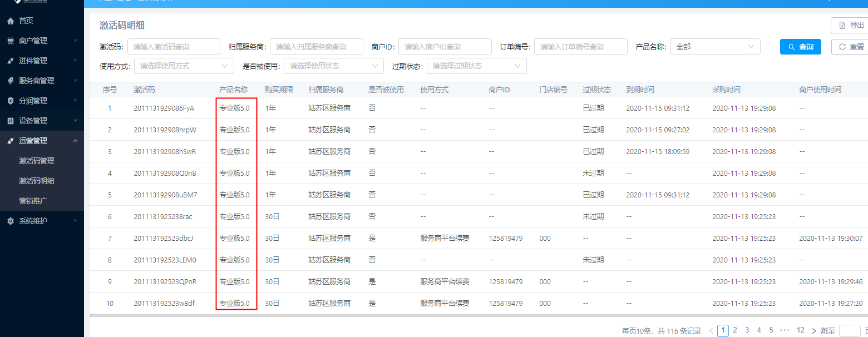Click the 重置 reset button

851,47
